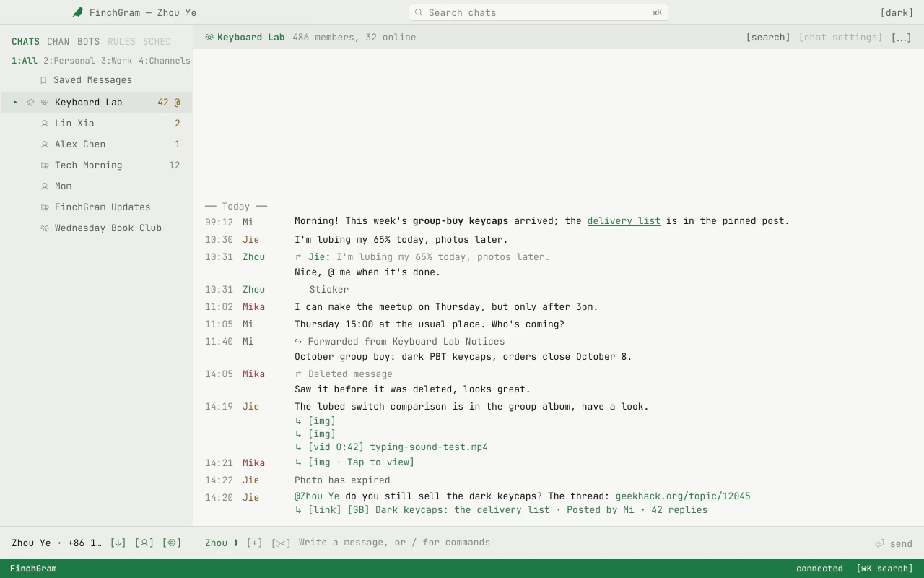Screen dimensions: 924x578
Task: Click the send button
Action: [x=894, y=543]
